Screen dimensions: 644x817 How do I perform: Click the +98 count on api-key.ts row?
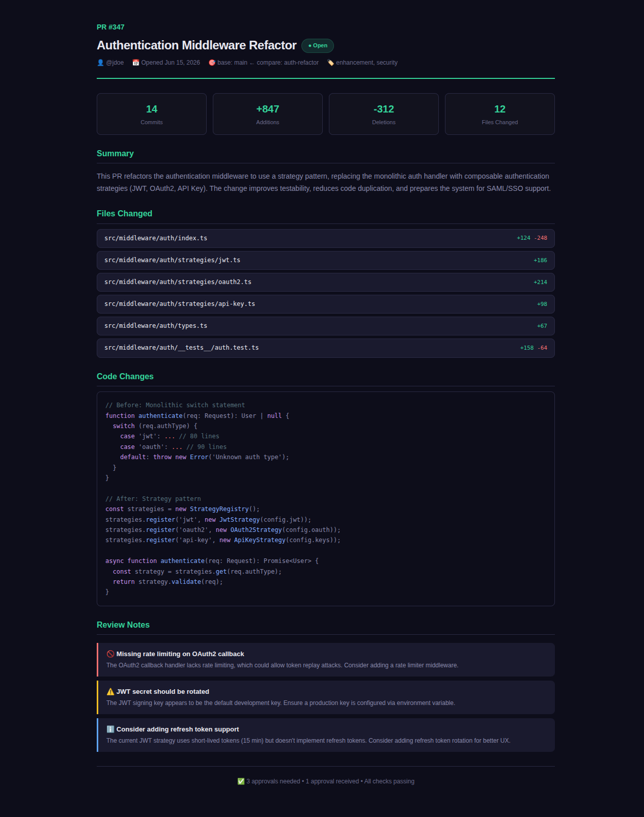542,304
